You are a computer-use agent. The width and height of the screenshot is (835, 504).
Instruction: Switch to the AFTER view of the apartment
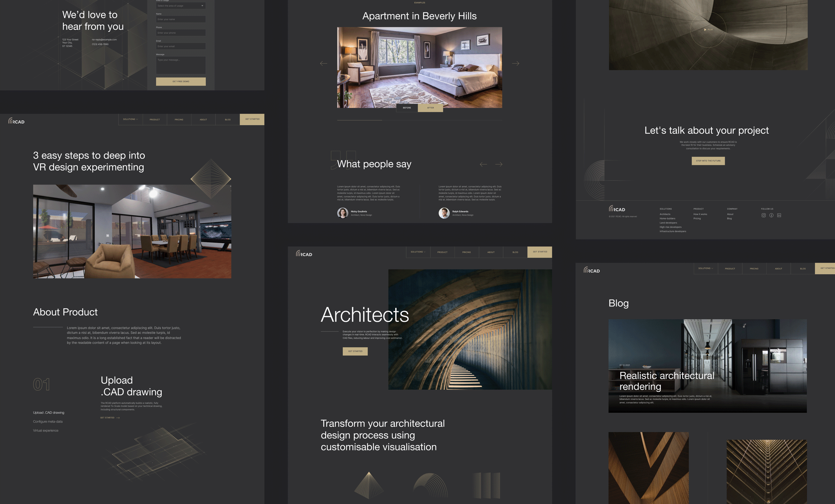pyautogui.click(x=431, y=108)
